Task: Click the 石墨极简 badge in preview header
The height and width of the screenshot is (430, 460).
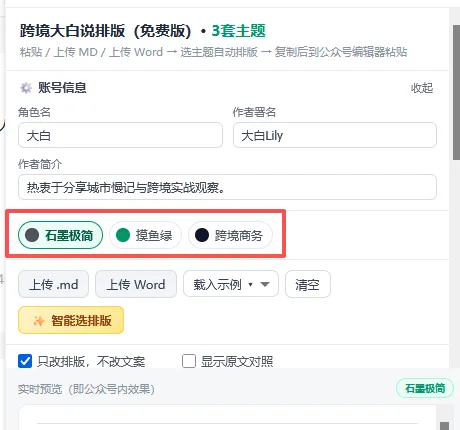Action: [x=425, y=388]
